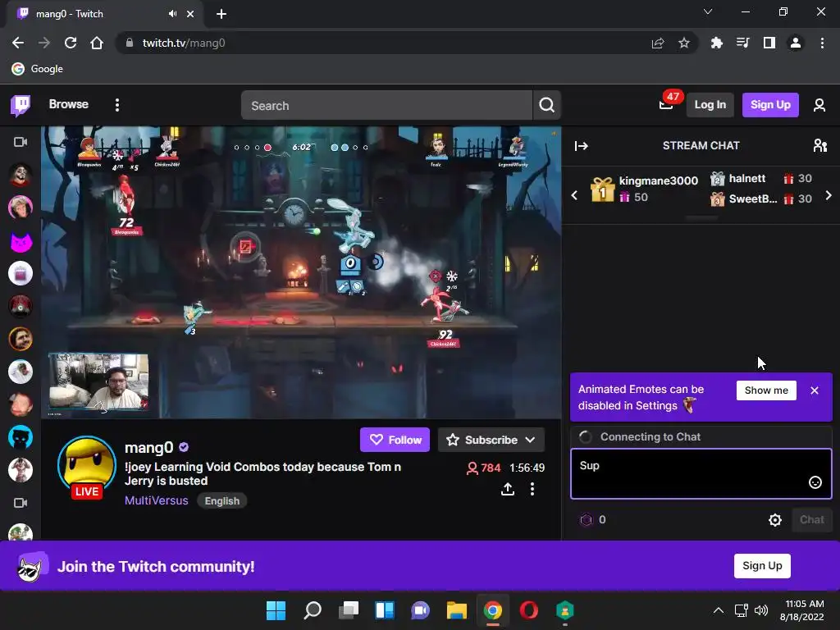This screenshot has height=630, width=840.
Task: Collapse the stream chat panel
Action: coord(582,146)
